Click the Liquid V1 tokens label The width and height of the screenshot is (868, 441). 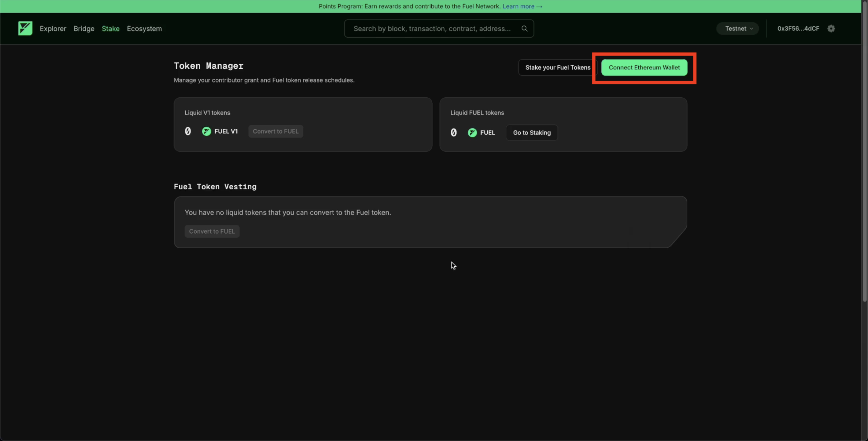tap(207, 113)
